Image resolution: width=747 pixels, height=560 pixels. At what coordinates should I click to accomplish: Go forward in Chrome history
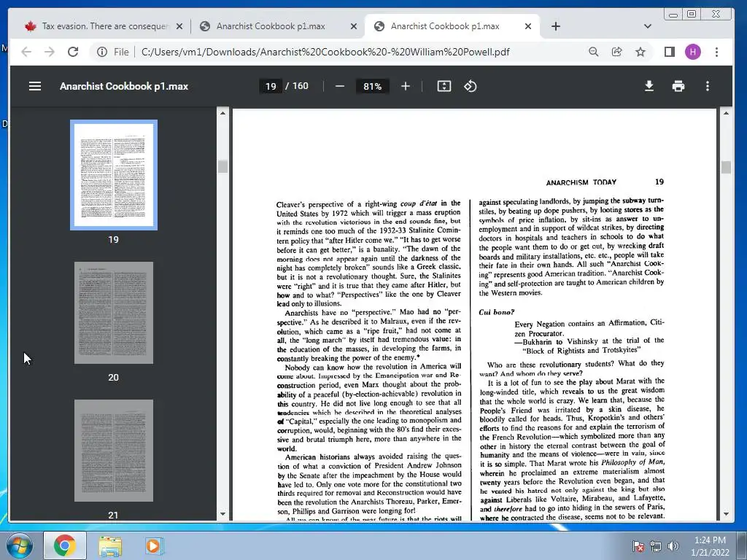(50, 52)
